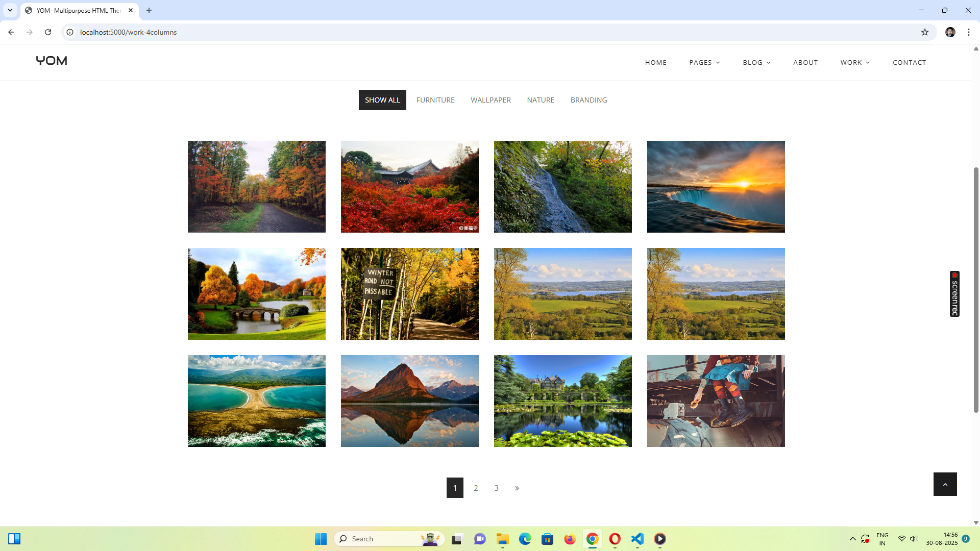Viewport: 980px width, 551px height.
Task: Go to pagination page 3
Action: (x=496, y=488)
